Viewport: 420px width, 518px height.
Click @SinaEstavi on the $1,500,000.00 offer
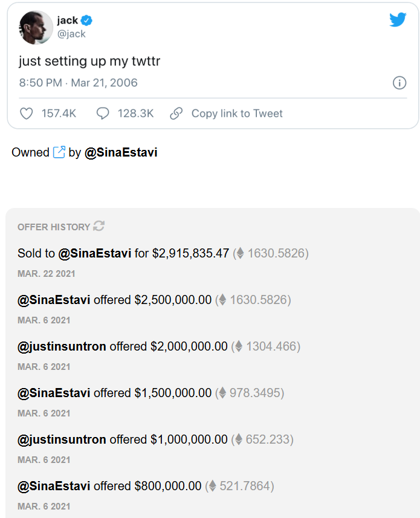(54, 393)
